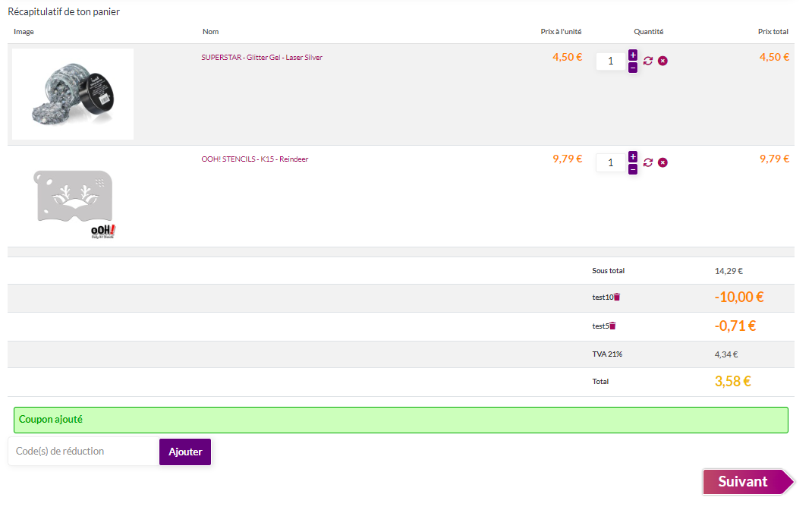The height and width of the screenshot is (510, 812).
Task: Increase Glitter Gel quantity with plus button
Action: coord(633,55)
